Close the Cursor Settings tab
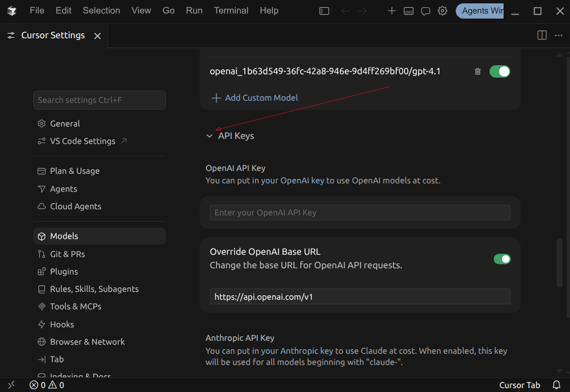The image size is (570, 392). click(x=97, y=35)
